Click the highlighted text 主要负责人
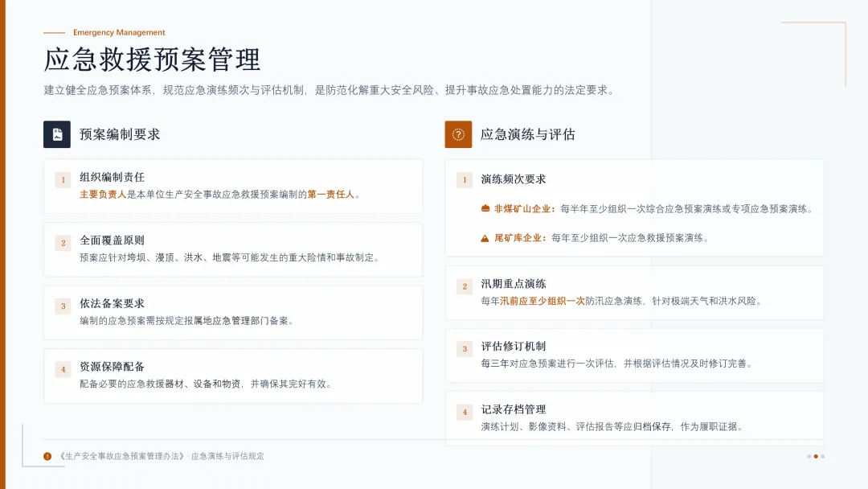Screen dimensions: 868x489 coord(103,195)
